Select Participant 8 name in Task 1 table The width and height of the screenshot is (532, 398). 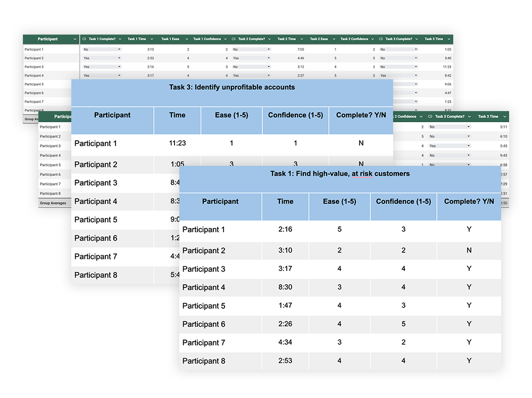(x=204, y=361)
